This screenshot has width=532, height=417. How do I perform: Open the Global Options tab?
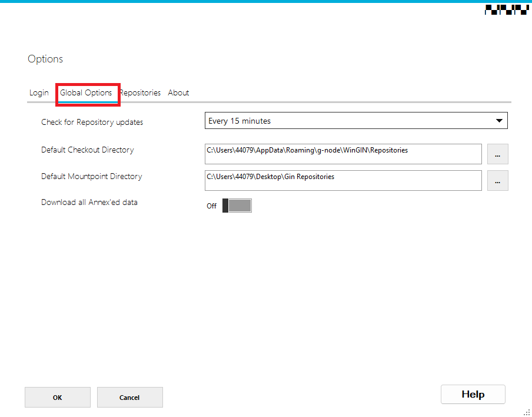click(x=86, y=92)
